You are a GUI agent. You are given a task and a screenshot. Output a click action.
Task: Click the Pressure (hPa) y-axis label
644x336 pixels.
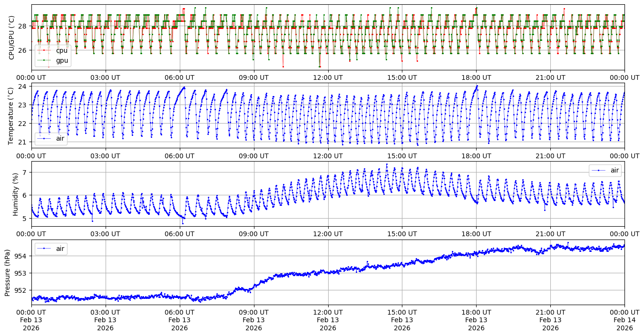click(x=8, y=272)
